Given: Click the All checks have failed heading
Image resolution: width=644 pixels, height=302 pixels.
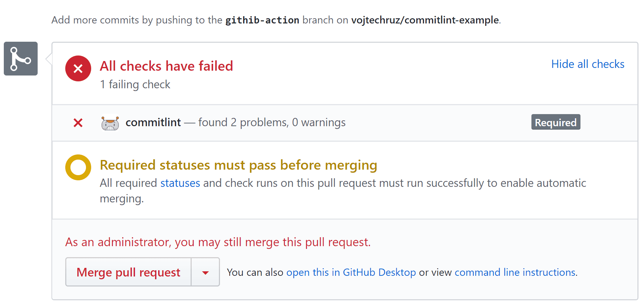Looking at the screenshot, I should click(166, 66).
